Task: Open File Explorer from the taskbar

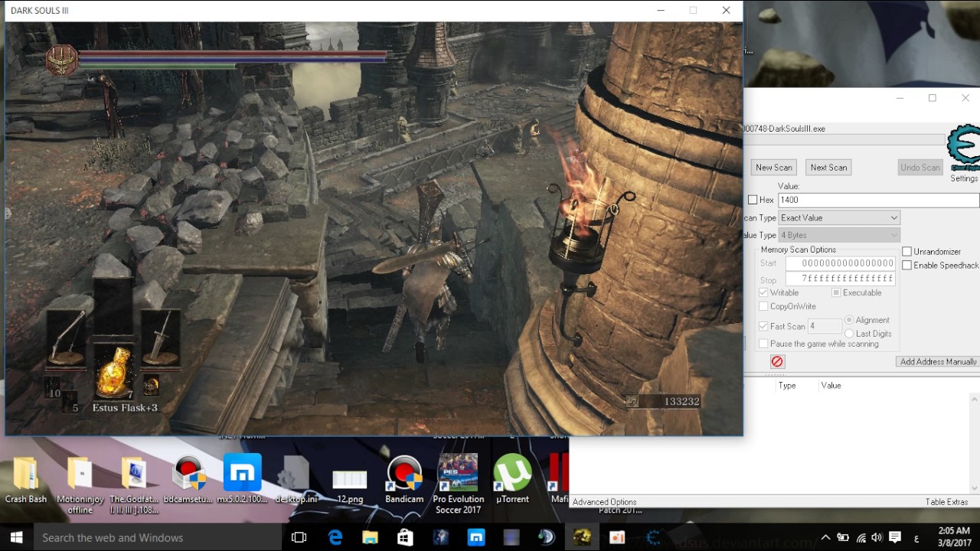Action: pyautogui.click(x=370, y=537)
